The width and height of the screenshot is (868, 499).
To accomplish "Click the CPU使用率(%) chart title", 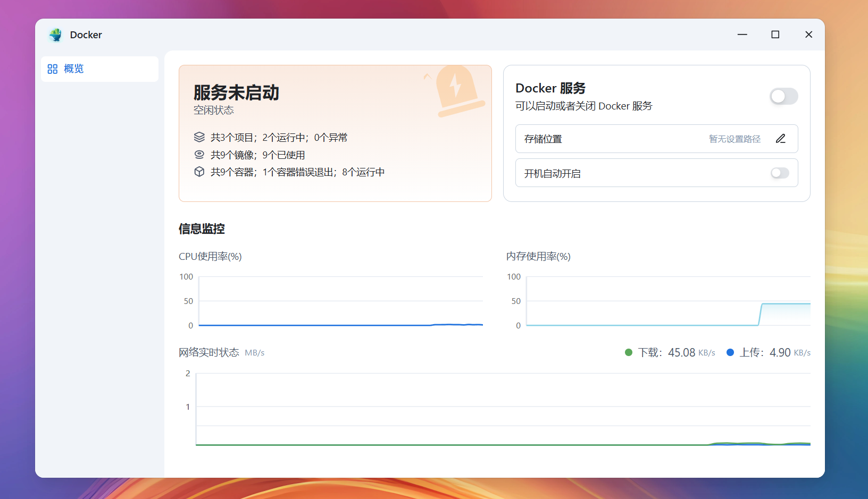I will pyautogui.click(x=210, y=257).
